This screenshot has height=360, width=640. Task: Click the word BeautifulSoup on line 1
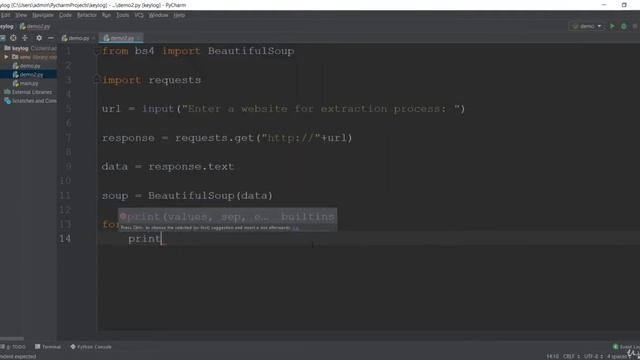point(251,51)
